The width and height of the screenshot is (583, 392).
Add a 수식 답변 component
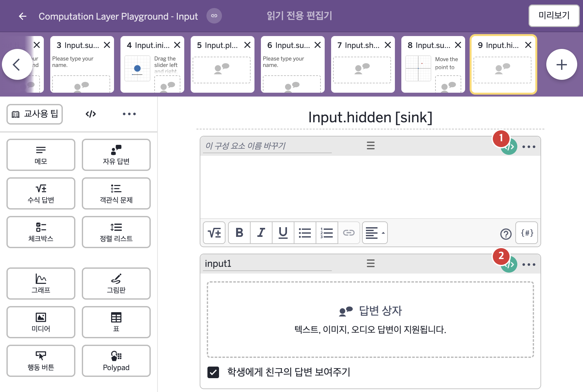pyautogui.click(x=41, y=193)
